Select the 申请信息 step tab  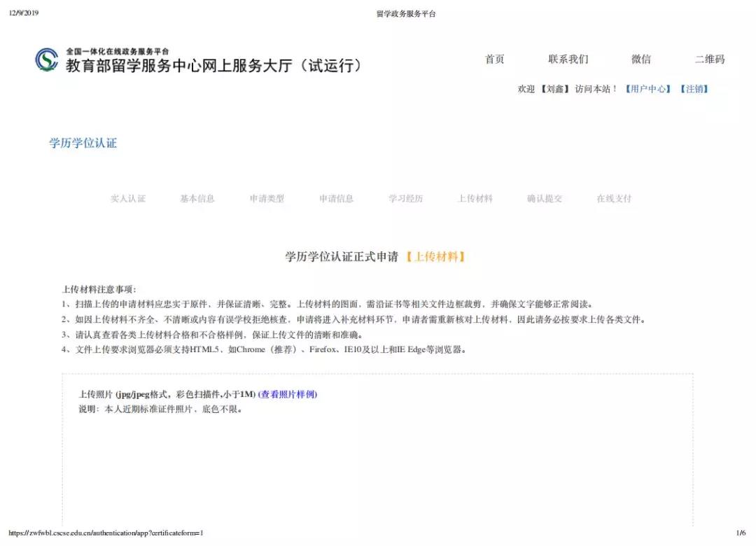tap(336, 198)
